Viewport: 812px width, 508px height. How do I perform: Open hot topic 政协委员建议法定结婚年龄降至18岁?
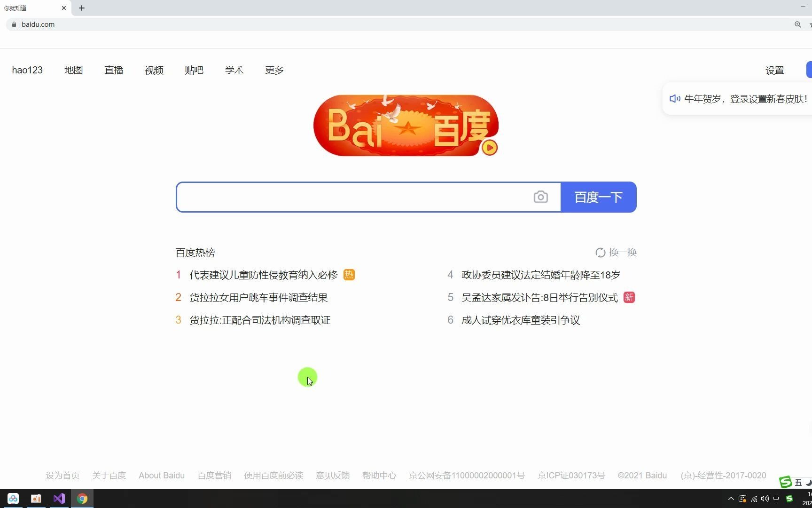tap(541, 275)
